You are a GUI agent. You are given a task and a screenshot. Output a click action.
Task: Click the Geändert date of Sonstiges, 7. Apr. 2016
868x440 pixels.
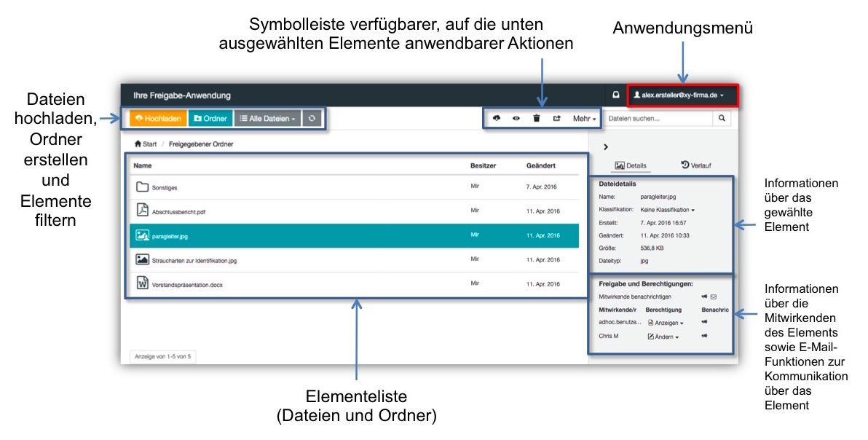click(541, 187)
